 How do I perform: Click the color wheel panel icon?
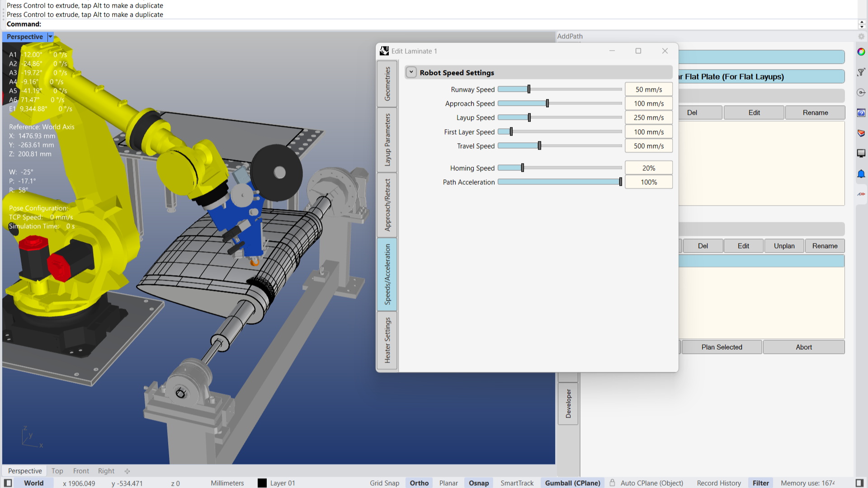pyautogui.click(x=861, y=52)
